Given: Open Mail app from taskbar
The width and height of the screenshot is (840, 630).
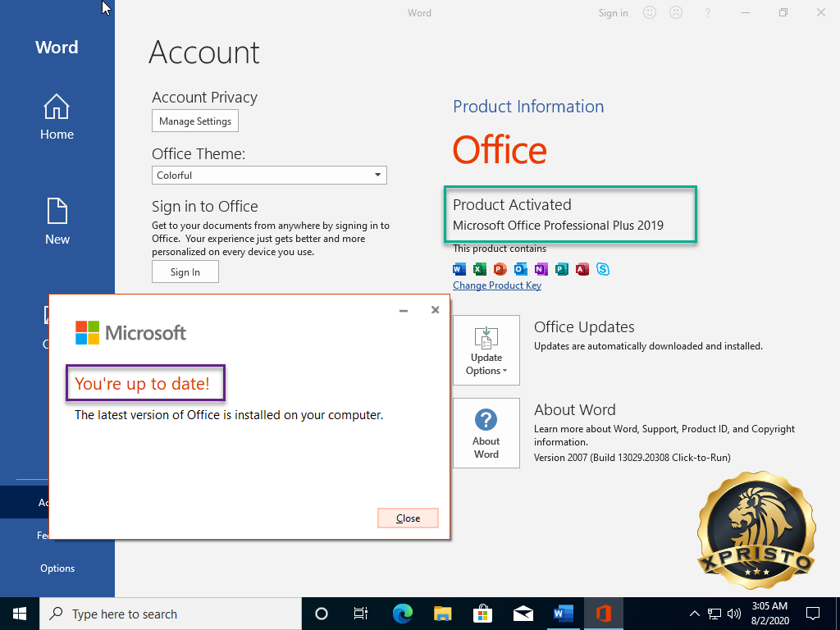Looking at the screenshot, I should coord(523,614).
